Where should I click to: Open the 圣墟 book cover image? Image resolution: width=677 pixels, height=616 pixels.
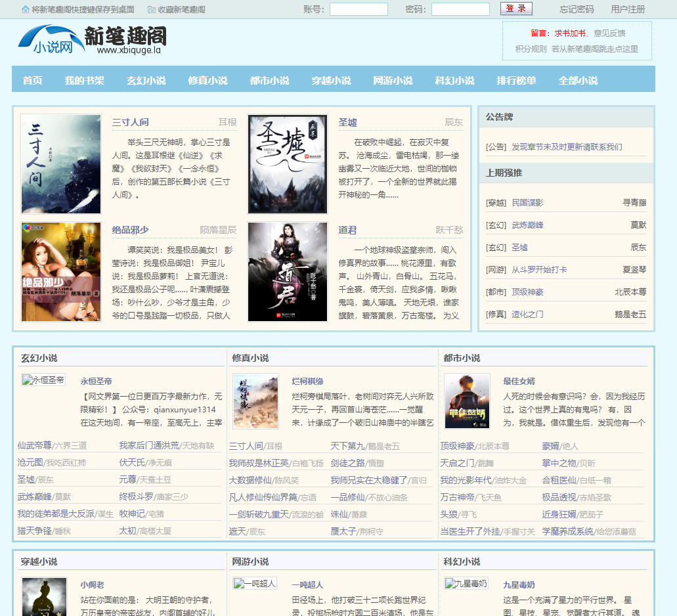pos(288,164)
